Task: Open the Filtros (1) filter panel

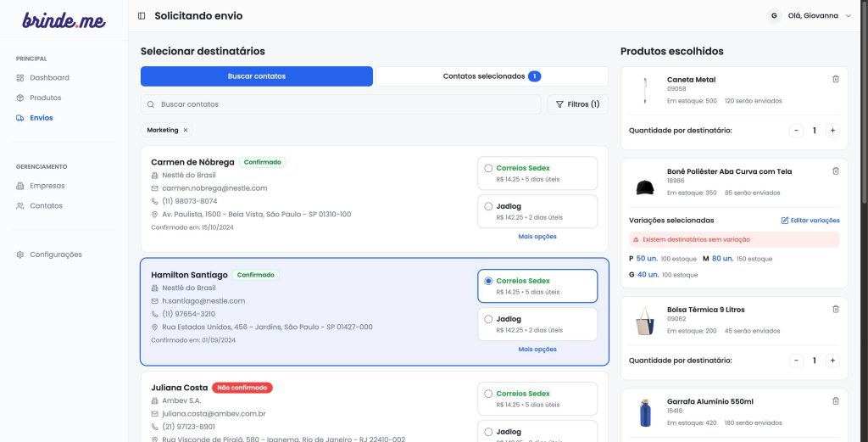Action: point(577,104)
